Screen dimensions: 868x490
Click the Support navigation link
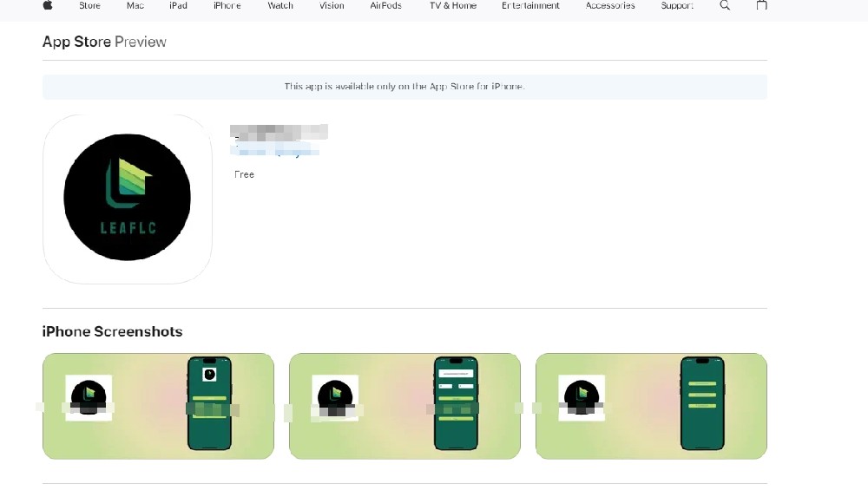pyautogui.click(x=677, y=5)
